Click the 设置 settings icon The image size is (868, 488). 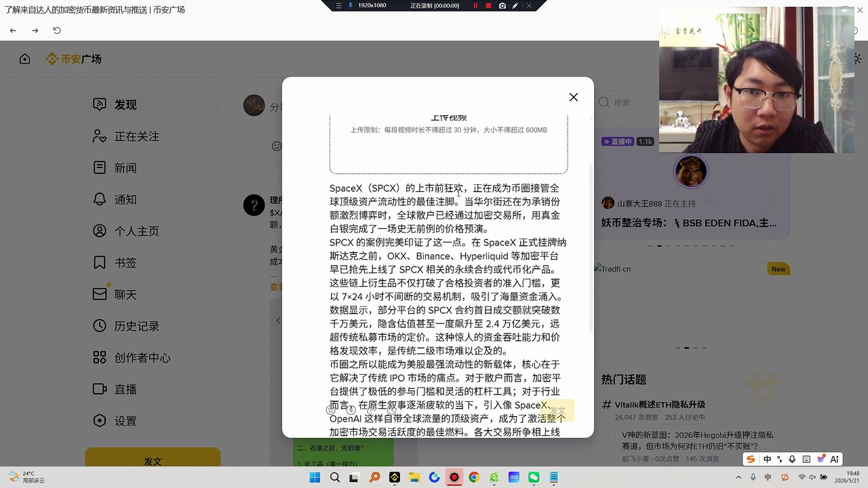[x=100, y=421]
